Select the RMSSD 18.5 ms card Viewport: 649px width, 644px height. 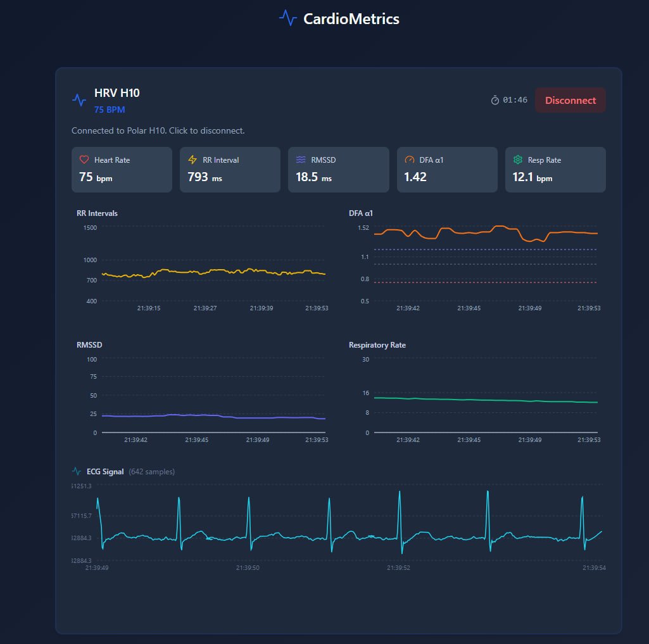tap(339, 170)
